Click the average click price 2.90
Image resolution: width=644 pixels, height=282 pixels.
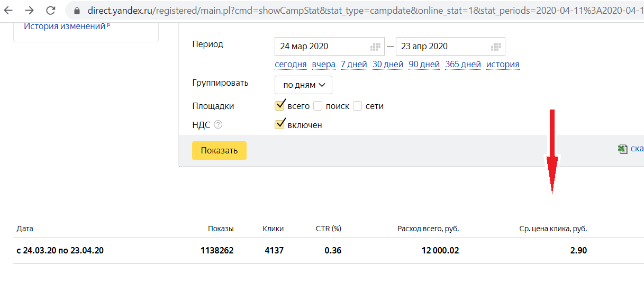tap(578, 251)
